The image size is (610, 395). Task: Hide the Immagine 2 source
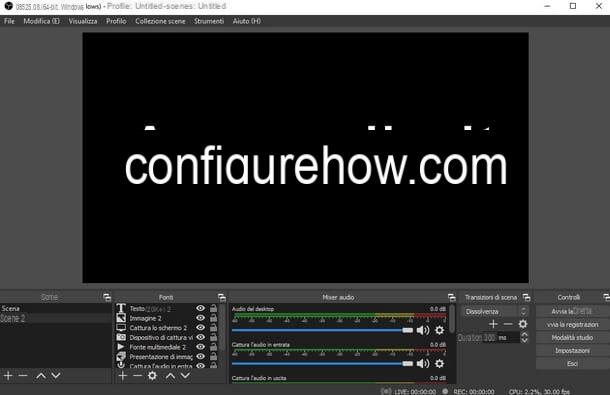[x=200, y=318]
